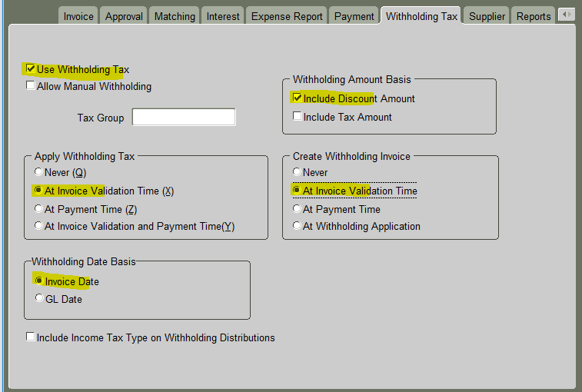Choose Never under Create Withholding Invoice

297,172
